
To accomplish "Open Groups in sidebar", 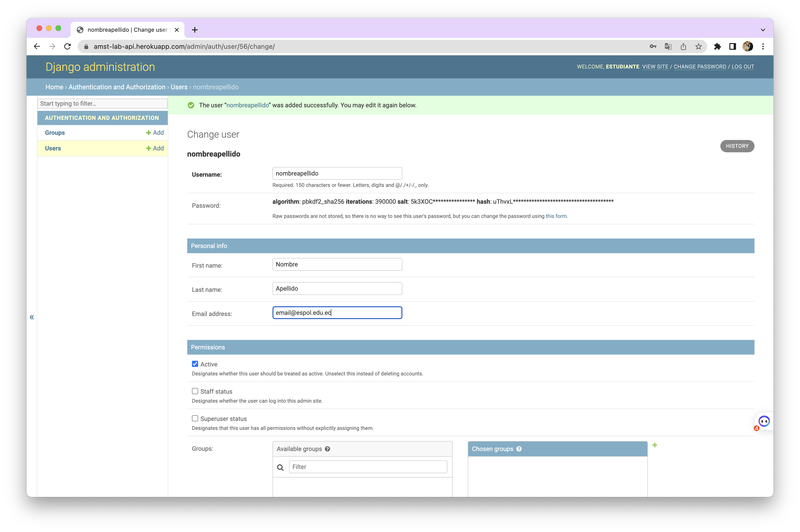I will click(x=55, y=133).
